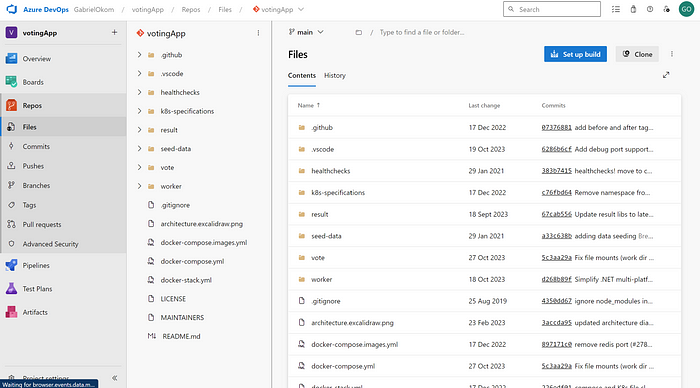This screenshot has height=388, width=700.
Task: Click the folder icon in the path bar
Action: click(358, 32)
